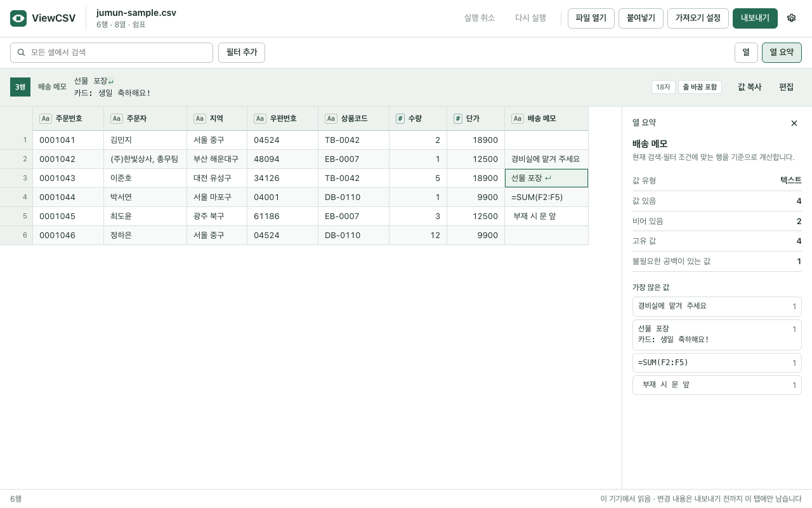The image size is (812, 508).
Task: Select the 주문자 column header
Action: (x=145, y=119)
